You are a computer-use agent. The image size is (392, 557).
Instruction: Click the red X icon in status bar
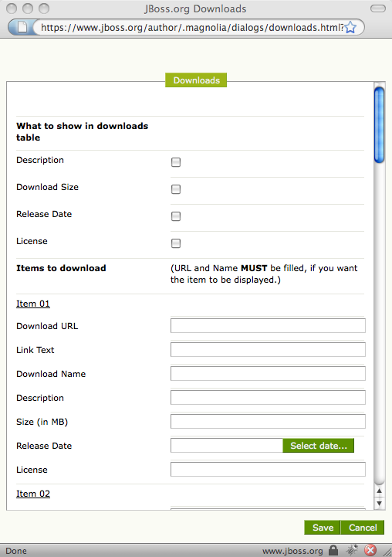coord(370,550)
